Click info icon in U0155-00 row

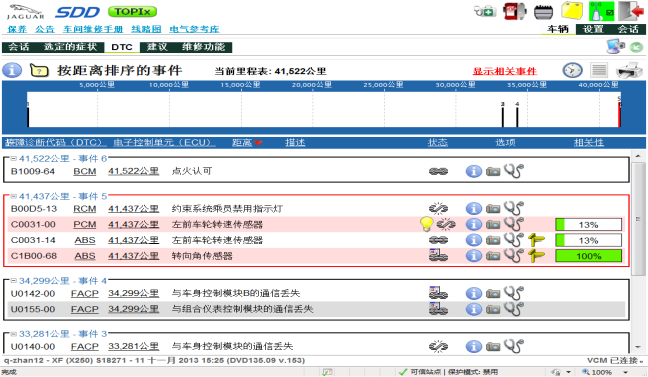[474, 309]
